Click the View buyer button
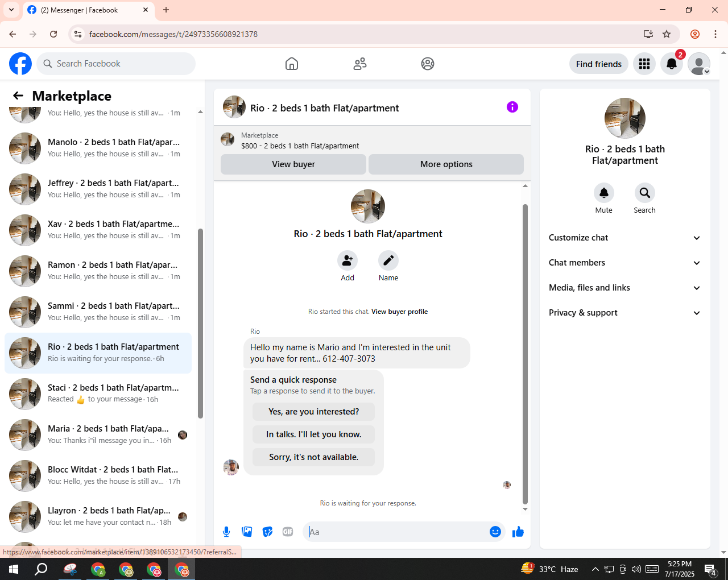This screenshot has height=580, width=728. click(293, 164)
